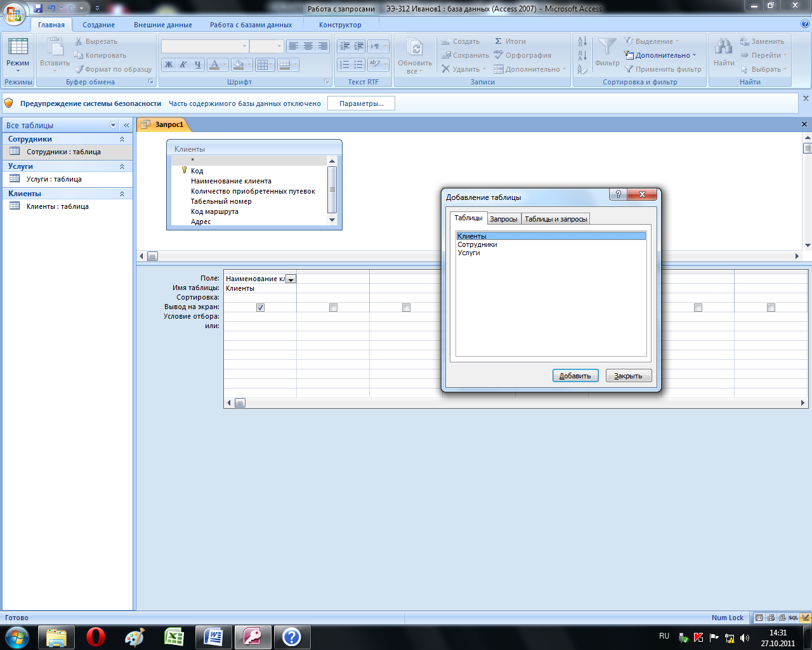Open the Режим view switcher

click(x=18, y=54)
